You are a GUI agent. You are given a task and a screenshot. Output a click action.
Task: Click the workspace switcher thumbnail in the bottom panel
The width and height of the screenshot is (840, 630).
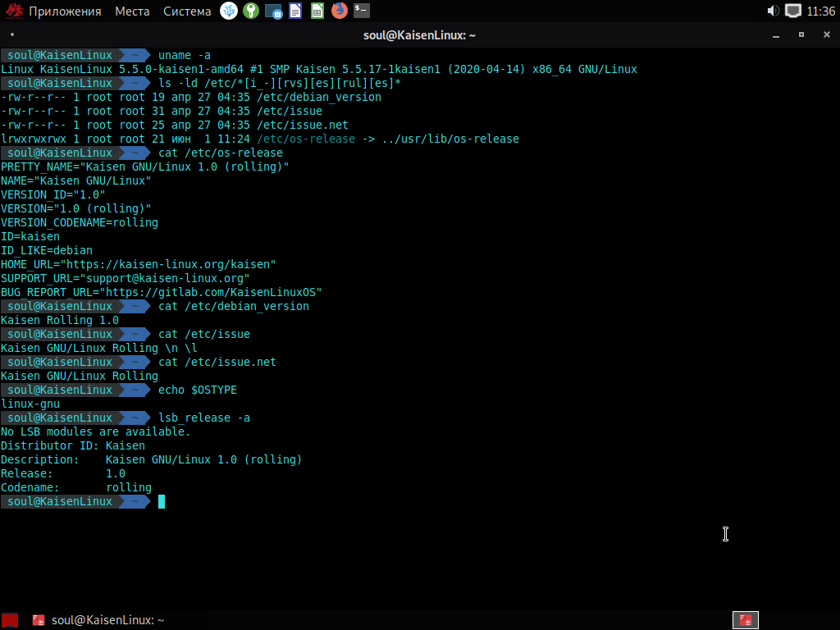pyautogui.click(x=745, y=620)
